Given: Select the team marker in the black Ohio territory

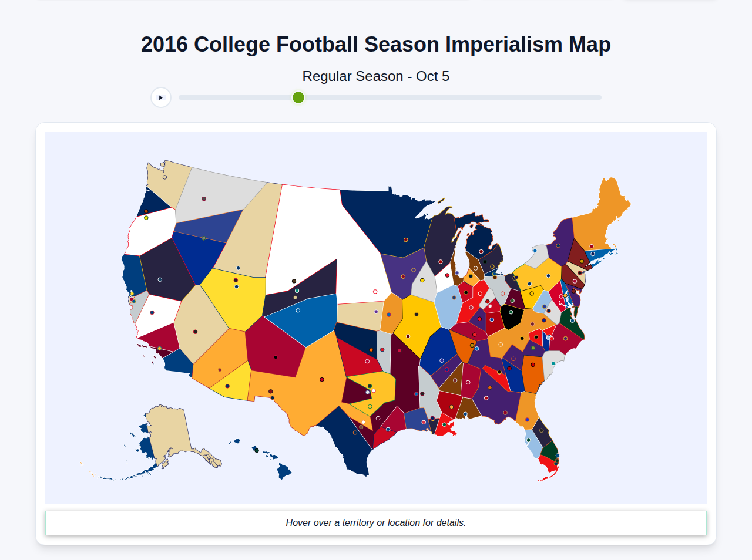Looking at the screenshot, I should [511, 312].
